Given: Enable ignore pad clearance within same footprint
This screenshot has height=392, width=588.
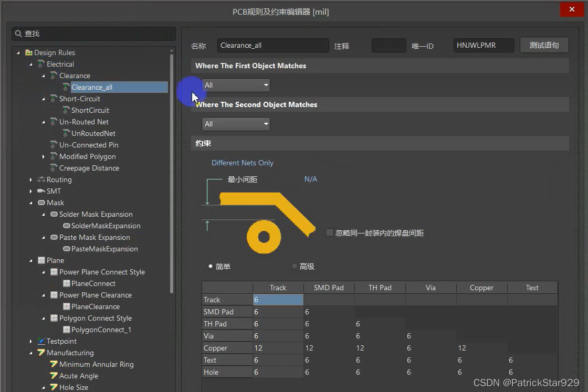Looking at the screenshot, I should point(330,232).
